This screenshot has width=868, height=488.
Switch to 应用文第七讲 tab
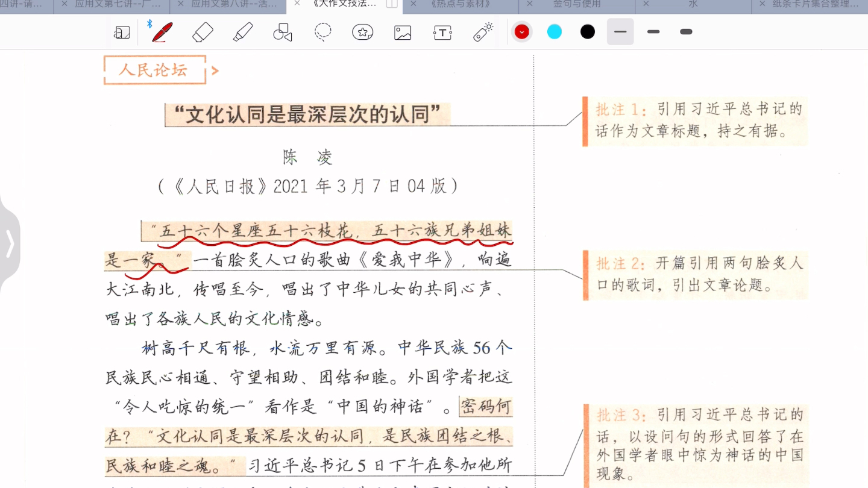point(118,4)
